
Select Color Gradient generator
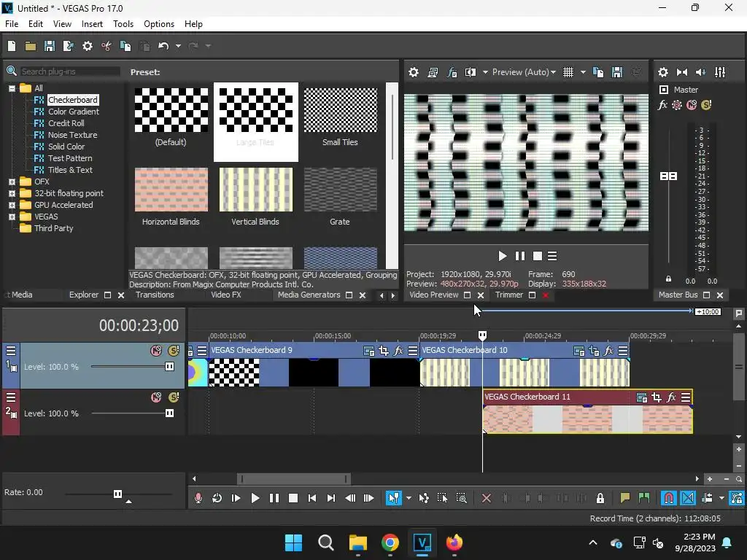[74, 112]
